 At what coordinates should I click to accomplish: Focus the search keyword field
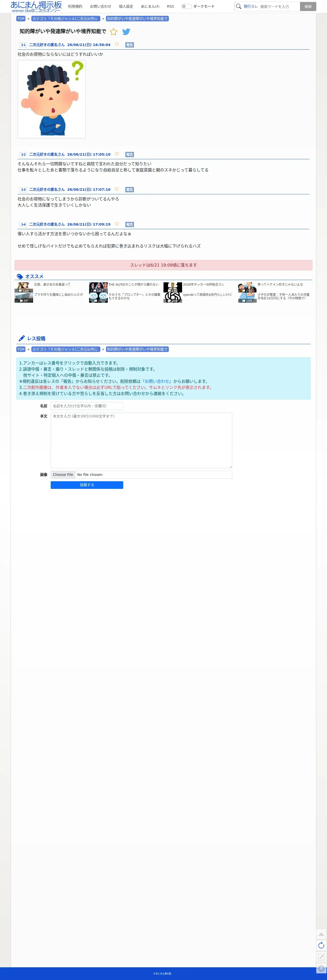click(279, 6)
